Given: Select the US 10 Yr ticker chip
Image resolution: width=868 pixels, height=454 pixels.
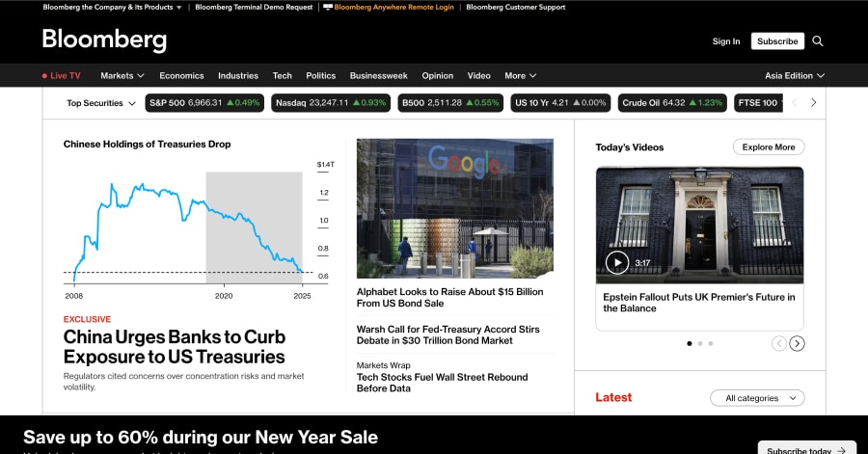Looking at the screenshot, I should click(x=560, y=103).
